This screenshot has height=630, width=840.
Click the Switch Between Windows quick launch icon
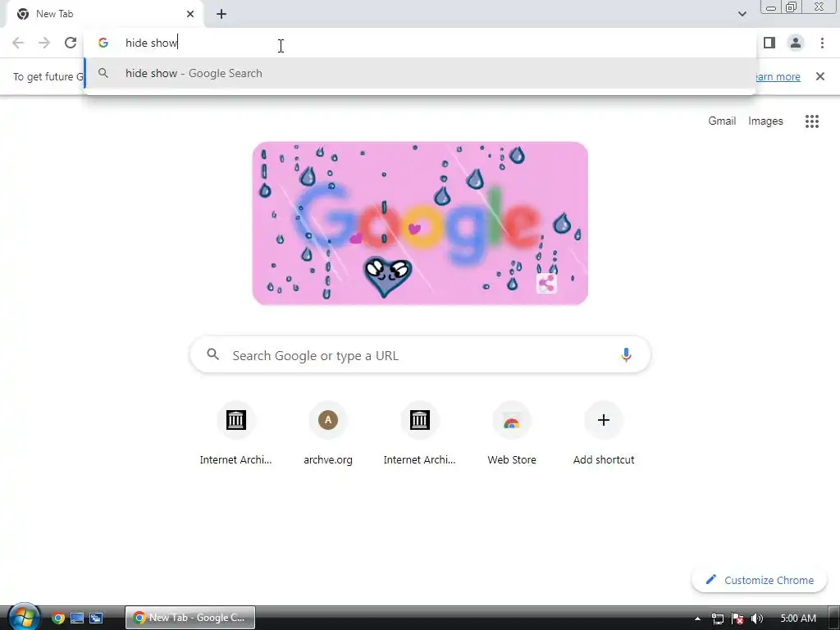tap(96, 618)
